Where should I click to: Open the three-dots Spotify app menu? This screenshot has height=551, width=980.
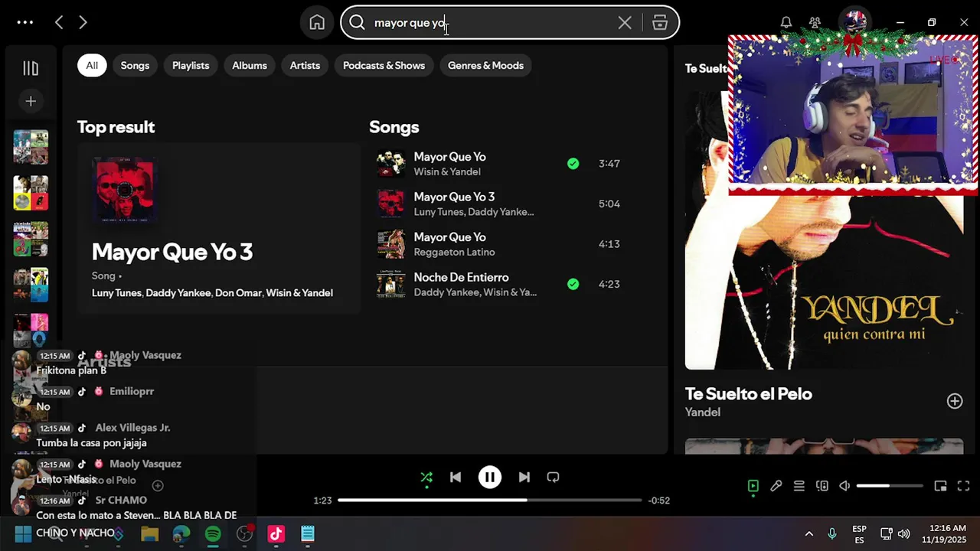[25, 22]
